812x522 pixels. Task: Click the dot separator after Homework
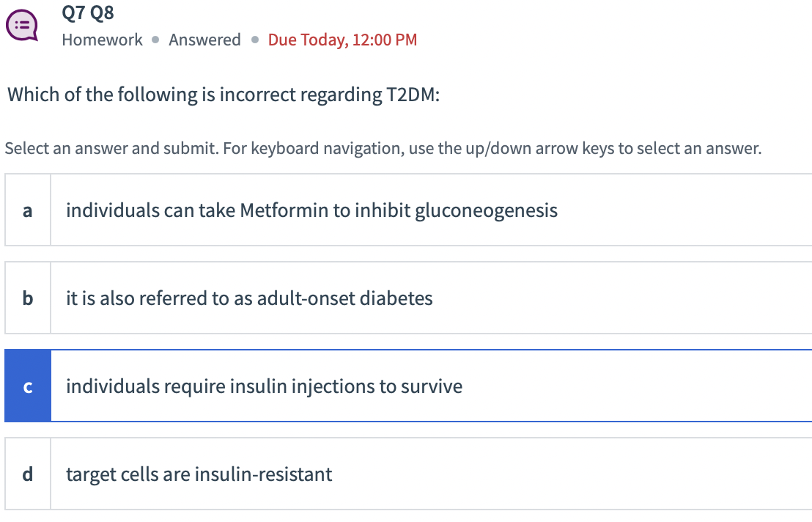coord(155,40)
